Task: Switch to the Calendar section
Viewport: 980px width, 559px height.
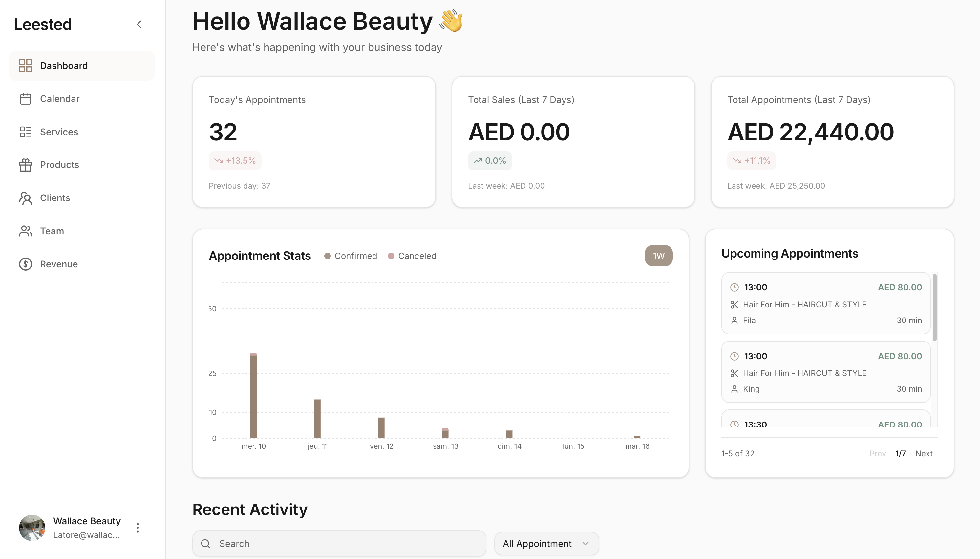Action: click(x=60, y=99)
